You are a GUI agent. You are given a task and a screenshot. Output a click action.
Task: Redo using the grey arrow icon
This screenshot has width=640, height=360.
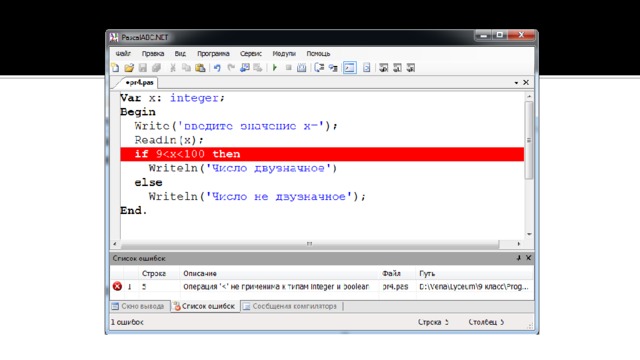point(231,68)
